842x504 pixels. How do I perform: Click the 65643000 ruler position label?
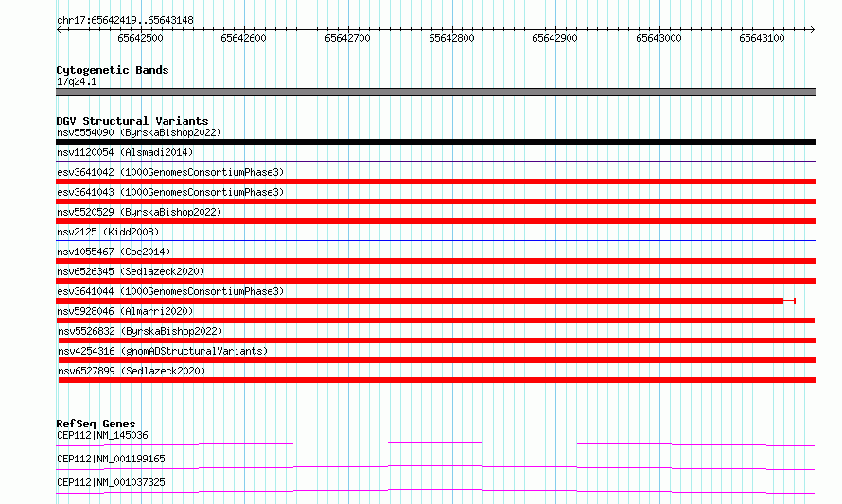[x=658, y=38]
